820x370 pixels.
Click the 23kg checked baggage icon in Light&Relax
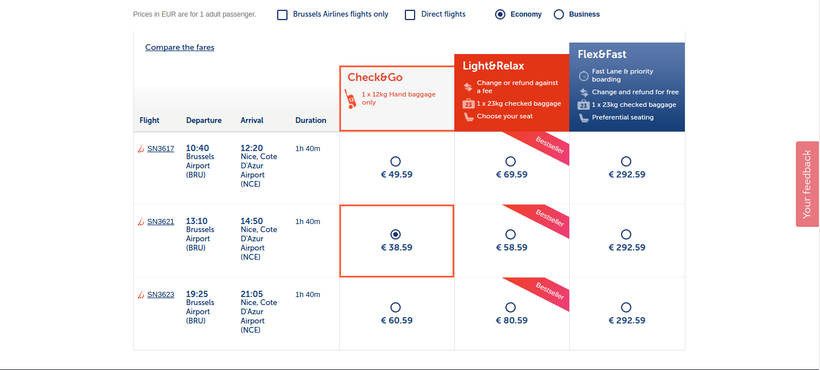[469, 104]
